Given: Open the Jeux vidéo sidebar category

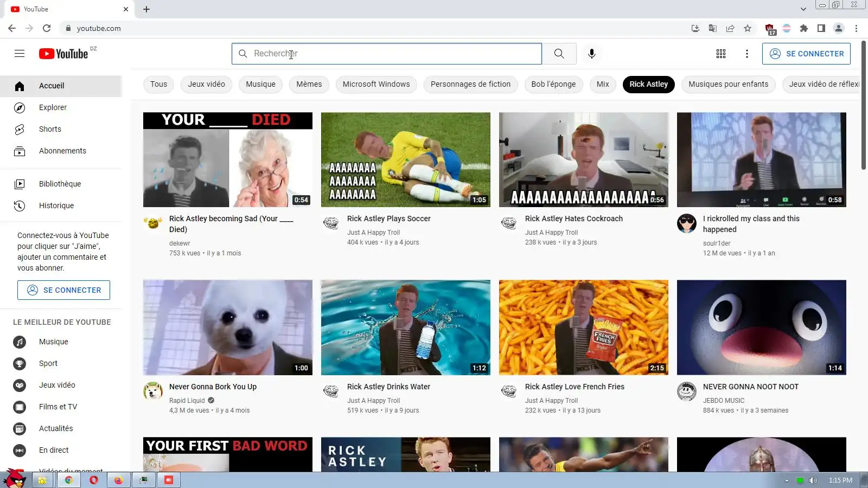Looking at the screenshot, I should tap(61, 385).
